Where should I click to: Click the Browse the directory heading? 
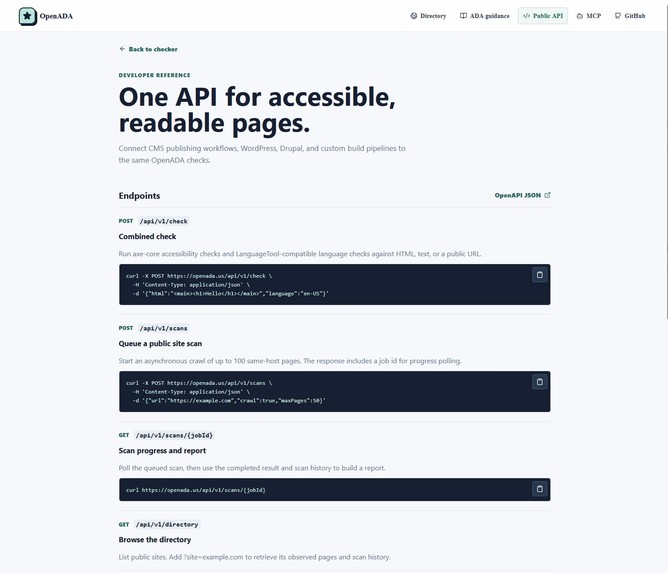(x=155, y=539)
